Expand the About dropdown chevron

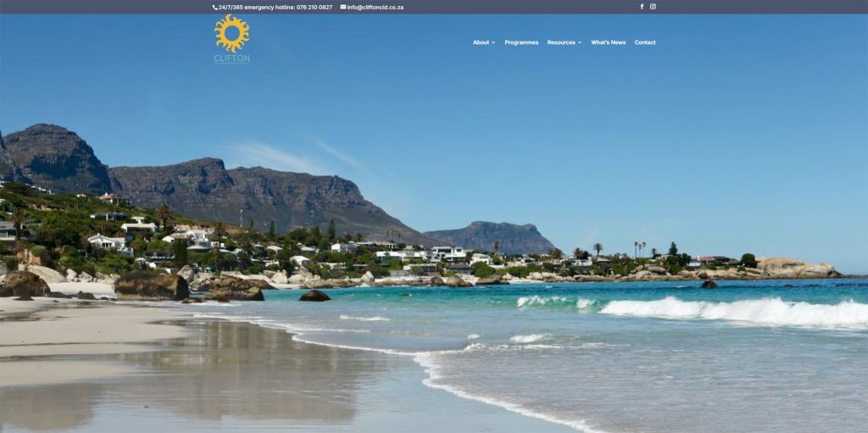493,42
